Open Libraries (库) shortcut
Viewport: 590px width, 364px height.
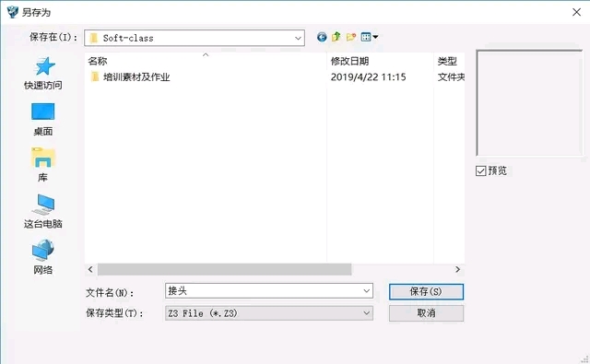43,165
